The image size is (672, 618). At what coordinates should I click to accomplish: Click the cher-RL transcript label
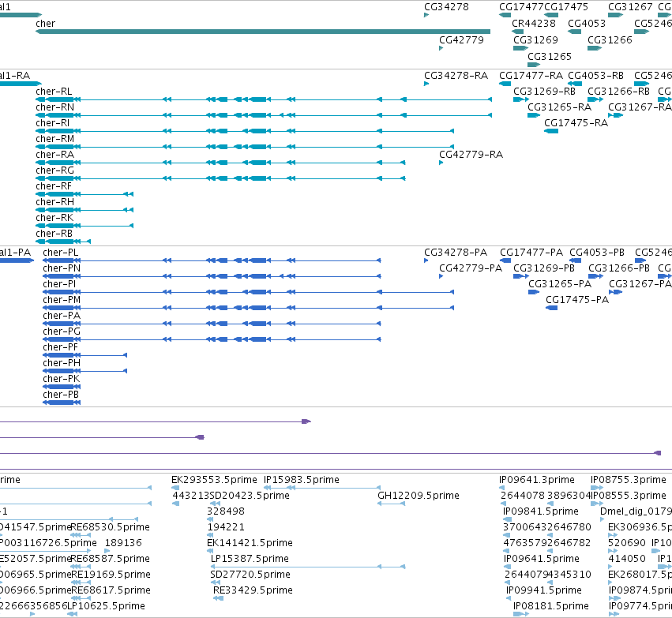tap(54, 92)
